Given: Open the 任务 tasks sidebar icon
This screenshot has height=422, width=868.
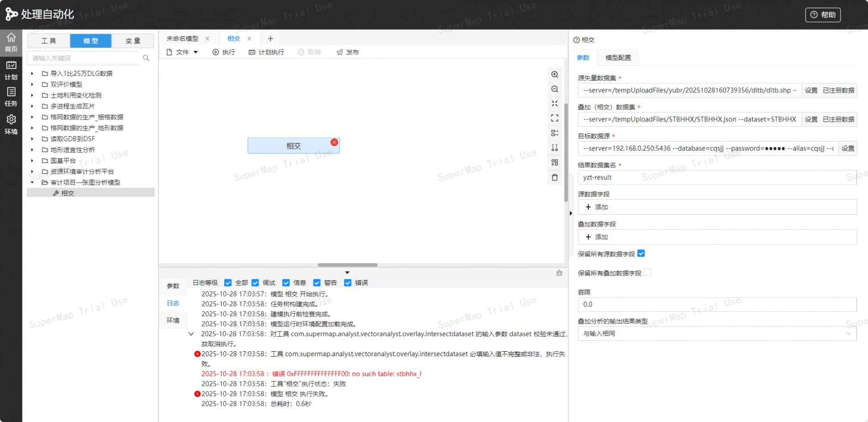Looking at the screenshot, I should [x=11, y=96].
